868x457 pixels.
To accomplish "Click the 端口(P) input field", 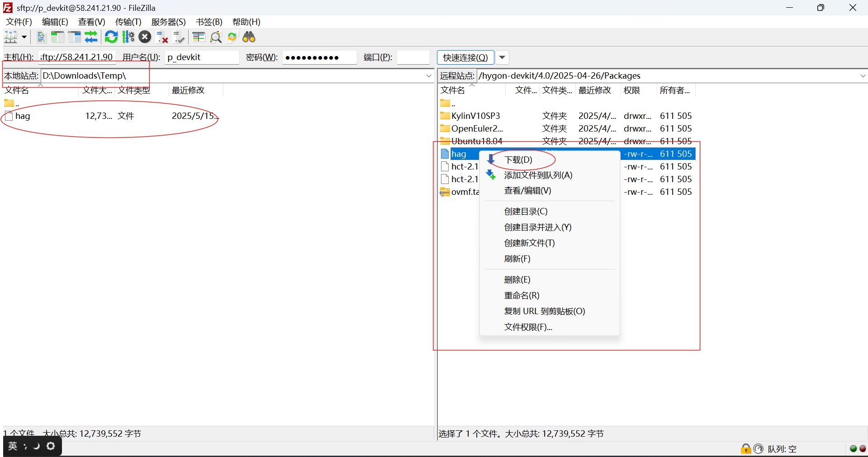I will coord(413,57).
